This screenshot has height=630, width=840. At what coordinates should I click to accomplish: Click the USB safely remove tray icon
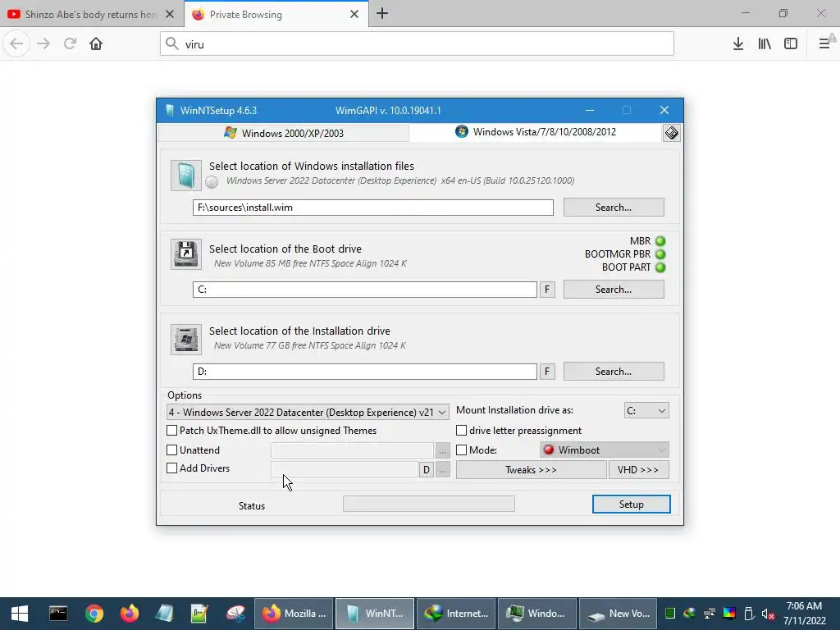point(749,614)
